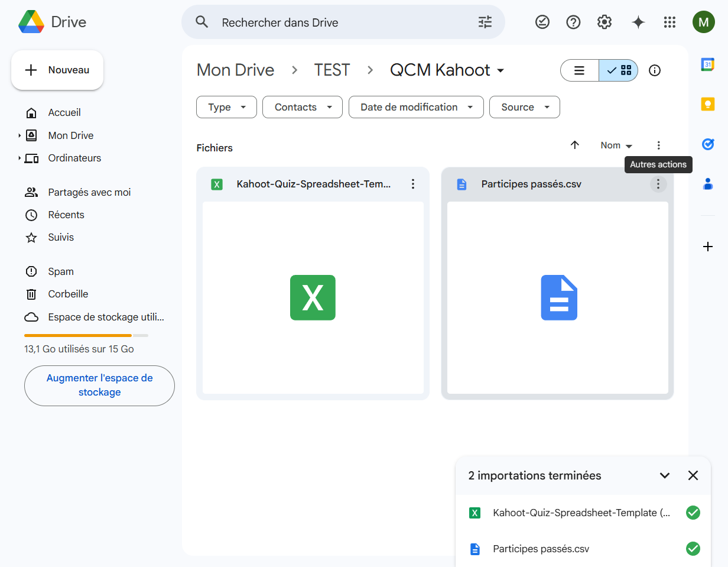Expand Ordinateurs tree arrow

click(19, 158)
